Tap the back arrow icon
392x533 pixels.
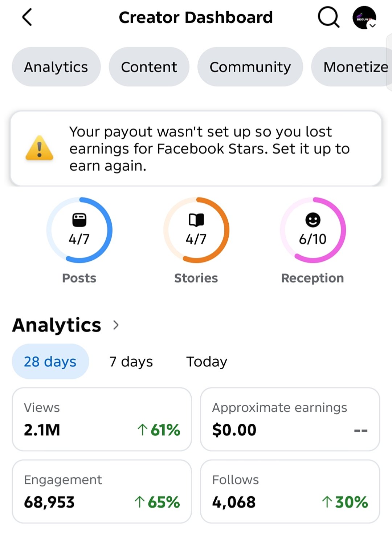point(27,17)
